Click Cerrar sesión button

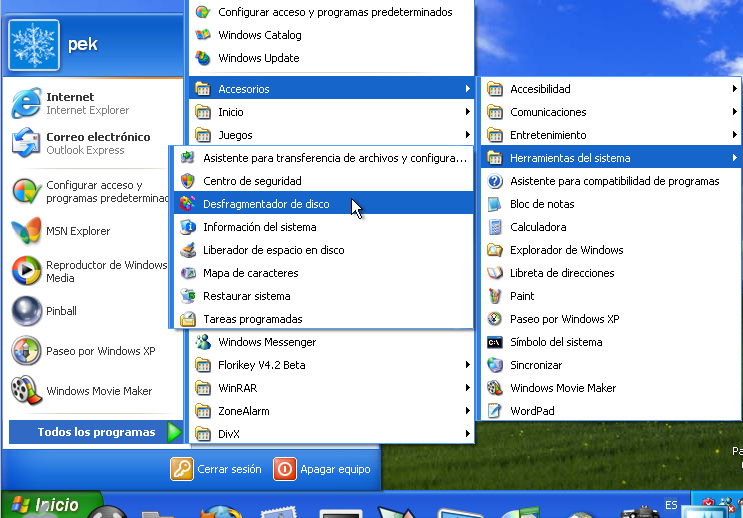pos(216,469)
